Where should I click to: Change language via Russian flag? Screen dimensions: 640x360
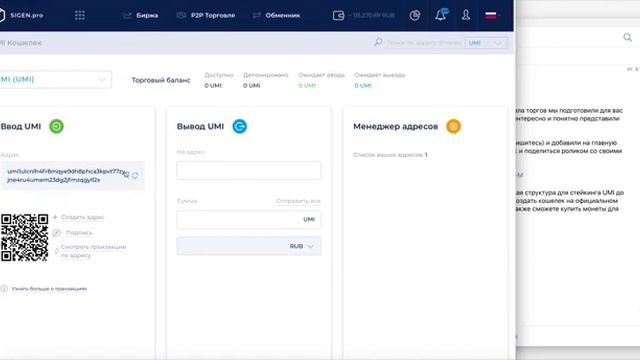(491, 16)
